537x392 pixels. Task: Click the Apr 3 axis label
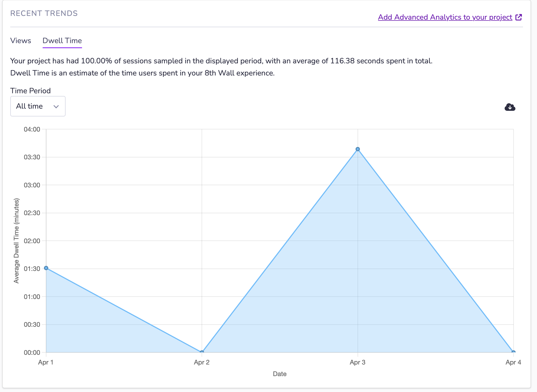pyautogui.click(x=358, y=362)
